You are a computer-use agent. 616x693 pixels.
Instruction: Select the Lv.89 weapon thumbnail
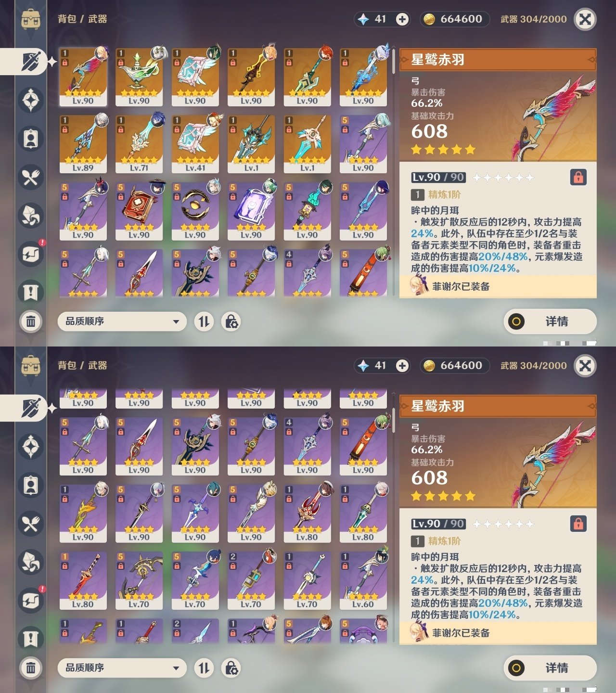83,144
